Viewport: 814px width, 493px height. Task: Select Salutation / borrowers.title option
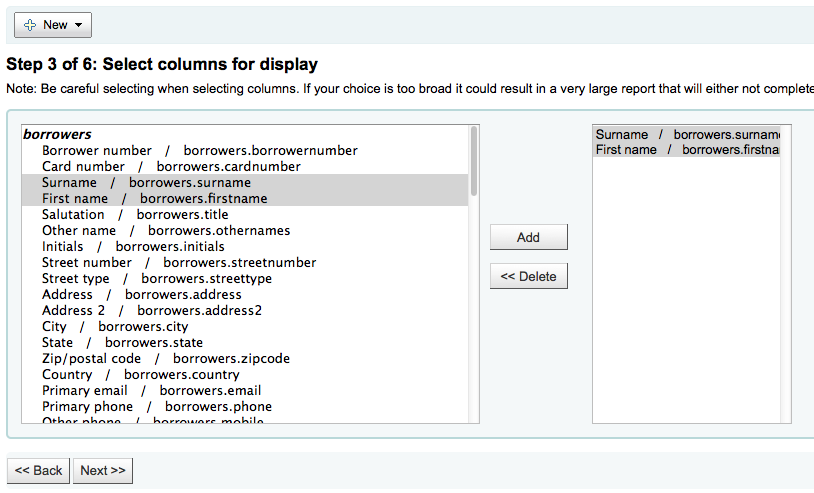[245, 215]
